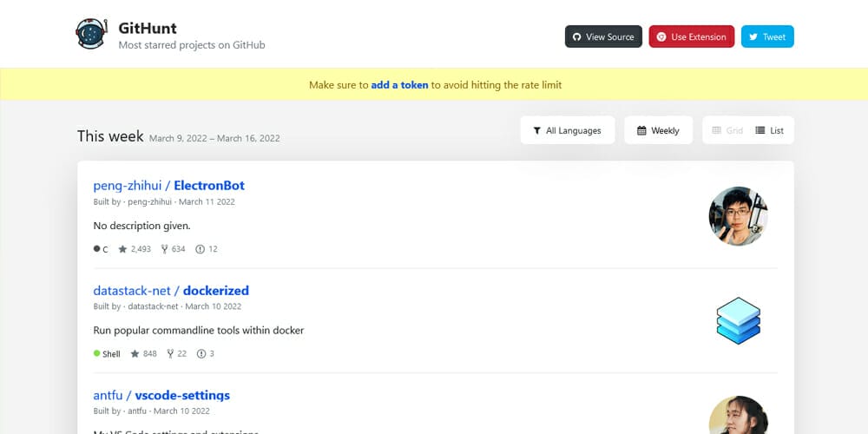The image size is (868, 434).
Task: Click the Use Extension button
Action: coord(692,36)
